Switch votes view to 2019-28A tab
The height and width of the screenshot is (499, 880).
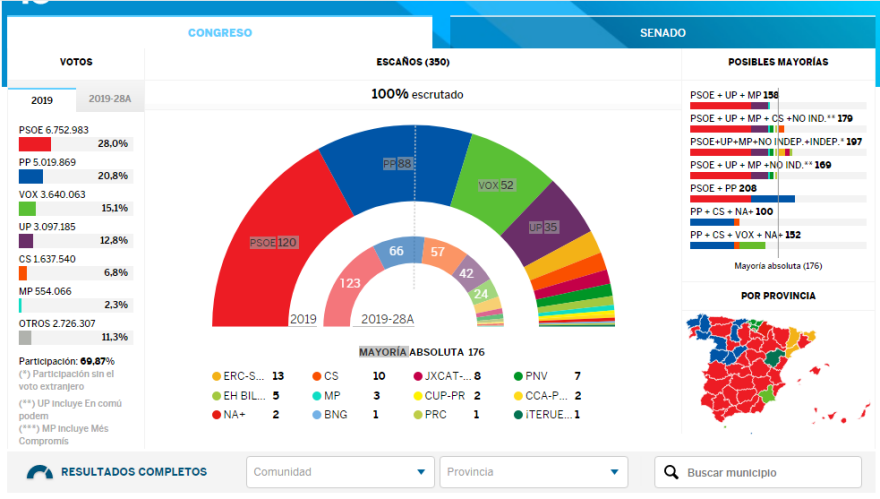tap(110, 100)
